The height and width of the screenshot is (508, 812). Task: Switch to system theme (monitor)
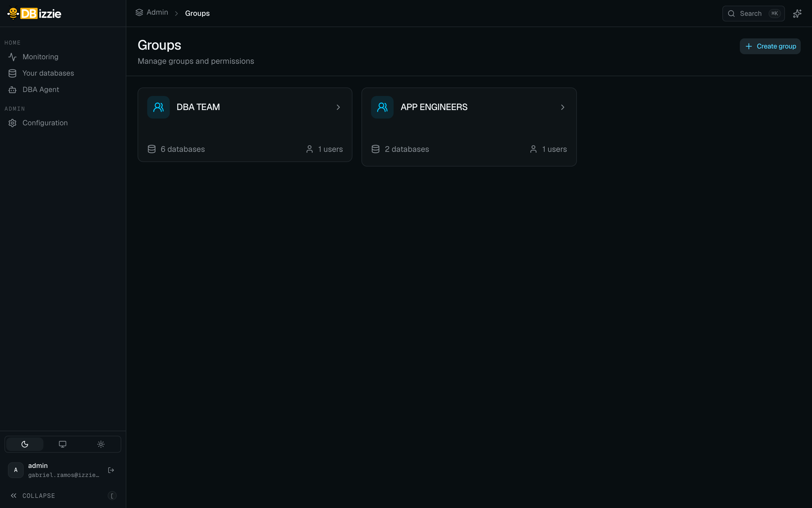point(63,444)
